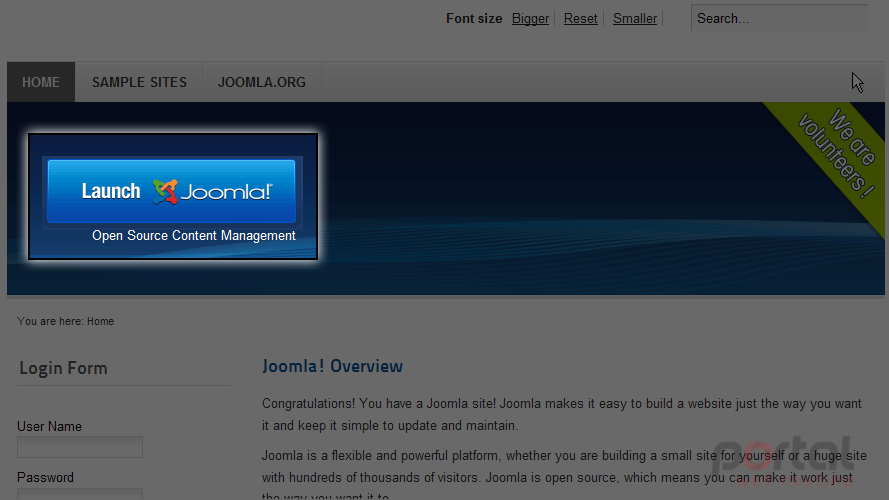Screen dimensions: 889x500
Task: Click the 'Open Source Content Management' caption
Action: click(x=194, y=235)
